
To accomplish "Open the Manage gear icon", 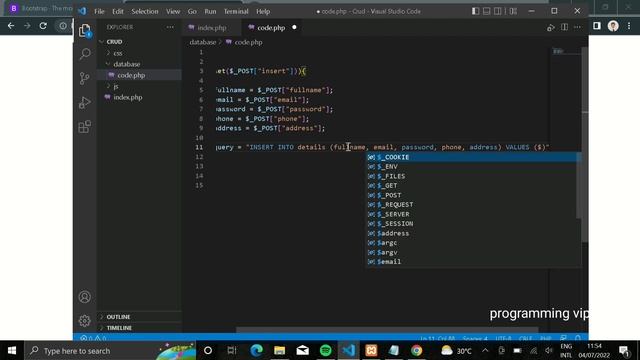I will coord(84,320).
